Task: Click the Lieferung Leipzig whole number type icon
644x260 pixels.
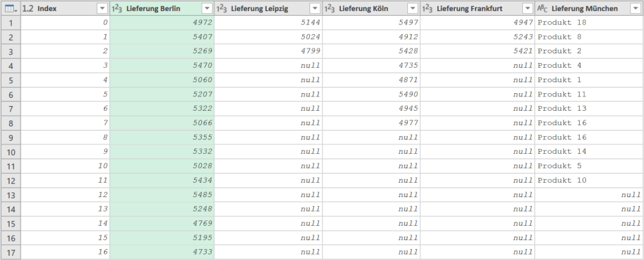Action: [221, 9]
